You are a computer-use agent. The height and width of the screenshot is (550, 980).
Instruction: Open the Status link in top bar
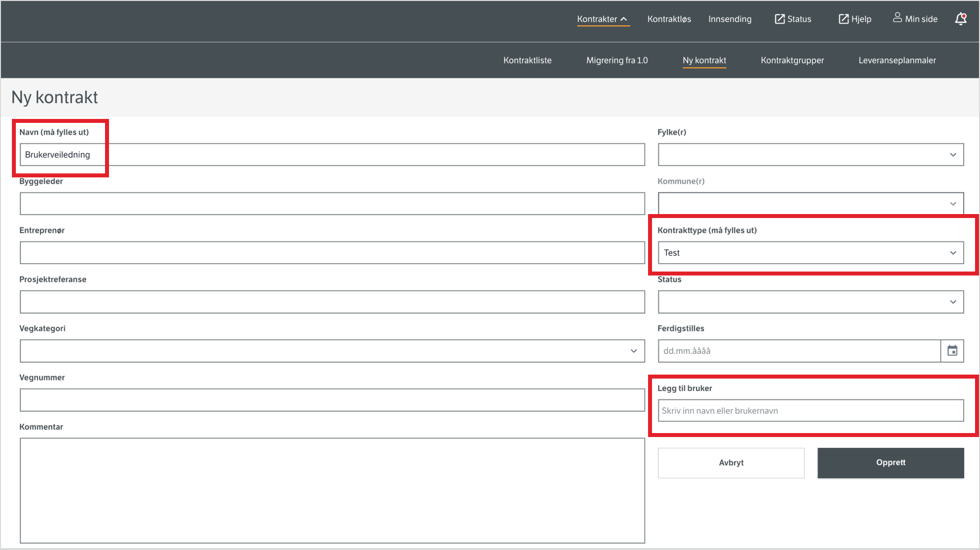793,19
